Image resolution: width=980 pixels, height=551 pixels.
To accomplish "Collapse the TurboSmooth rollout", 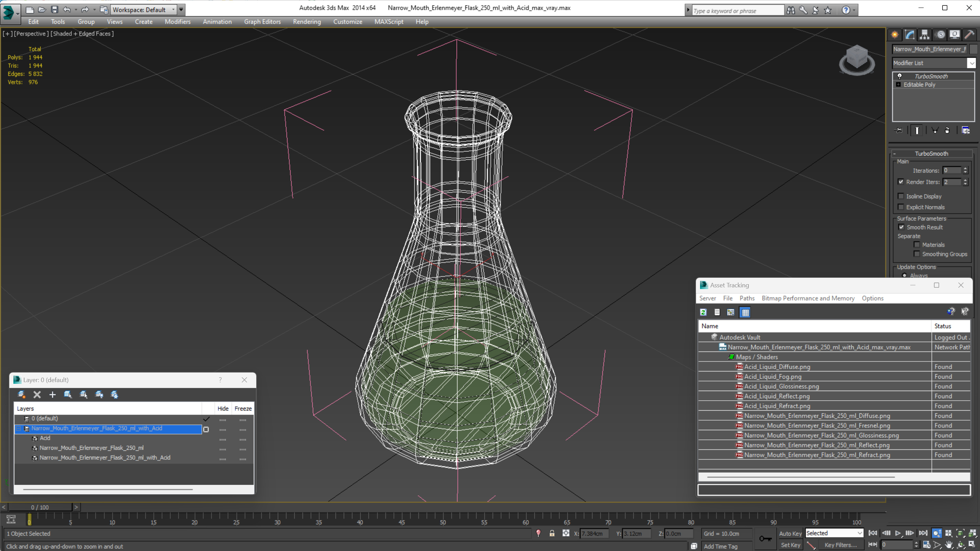I will tap(931, 153).
